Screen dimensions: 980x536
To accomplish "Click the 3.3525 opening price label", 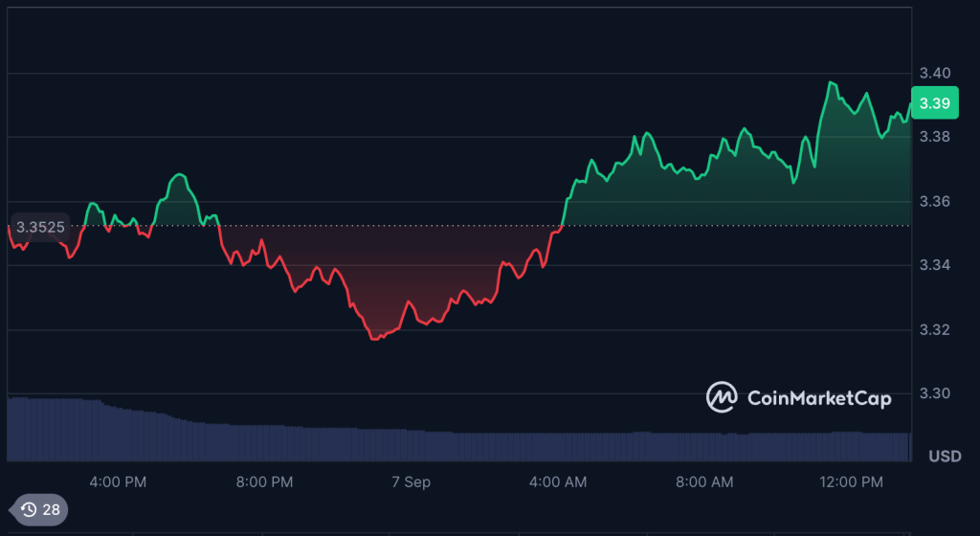I will coord(40,226).
